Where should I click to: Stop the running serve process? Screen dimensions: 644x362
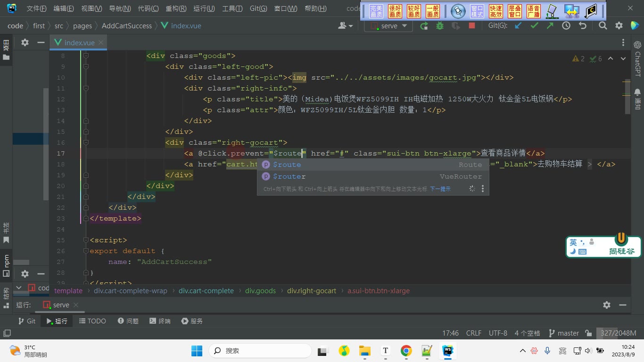tap(471, 26)
